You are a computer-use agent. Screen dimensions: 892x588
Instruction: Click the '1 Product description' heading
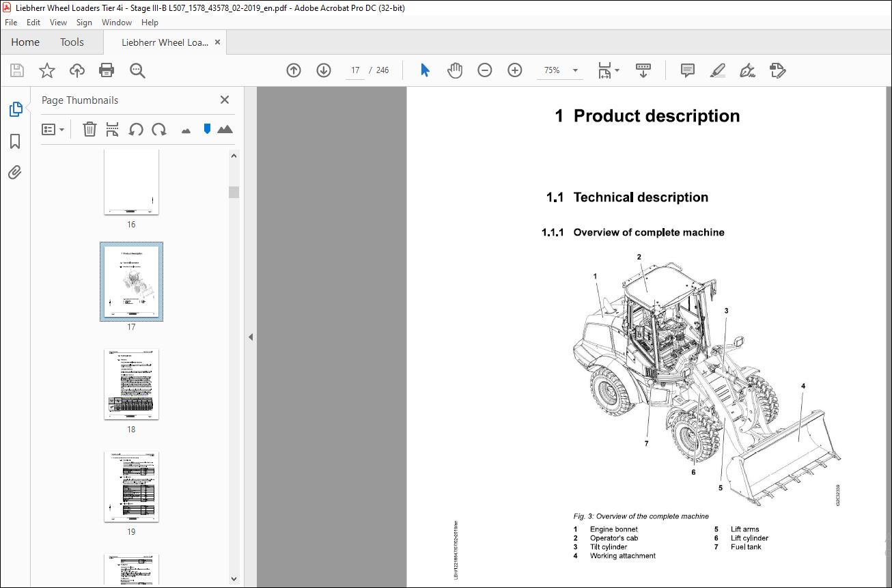point(647,116)
